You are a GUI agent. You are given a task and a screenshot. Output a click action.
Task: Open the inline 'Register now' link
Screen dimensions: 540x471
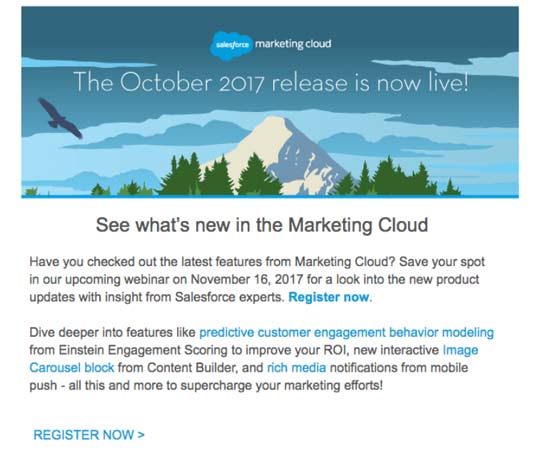[329, 297]
